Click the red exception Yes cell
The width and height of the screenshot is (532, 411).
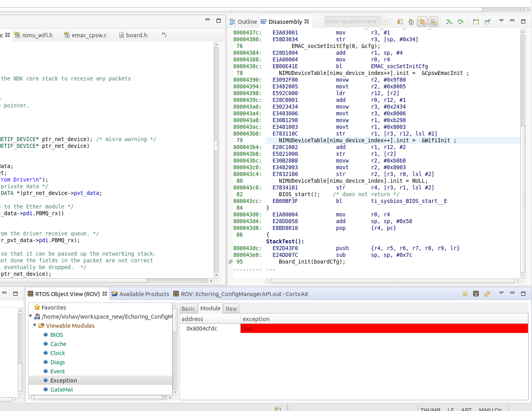[384, 329]
